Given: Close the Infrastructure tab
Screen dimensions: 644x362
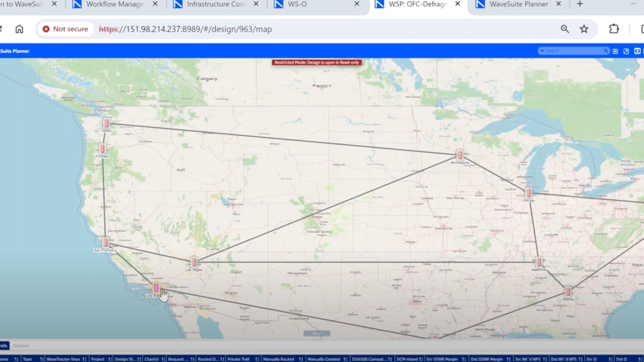Looking at the screenshot, I should (256, 4).
